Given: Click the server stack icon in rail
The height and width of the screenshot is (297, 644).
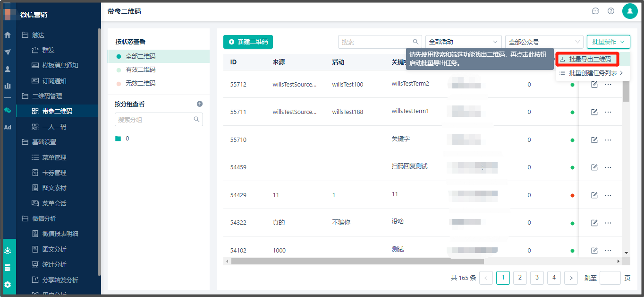Looking at the screenshot, I should pyautogui.click(x=8, y=268).
